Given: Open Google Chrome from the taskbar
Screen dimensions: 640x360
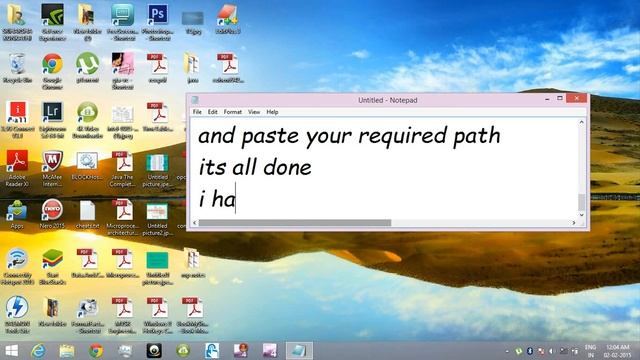Looking at the screenshot, I should pyautogui.click(x=96, y=351).
